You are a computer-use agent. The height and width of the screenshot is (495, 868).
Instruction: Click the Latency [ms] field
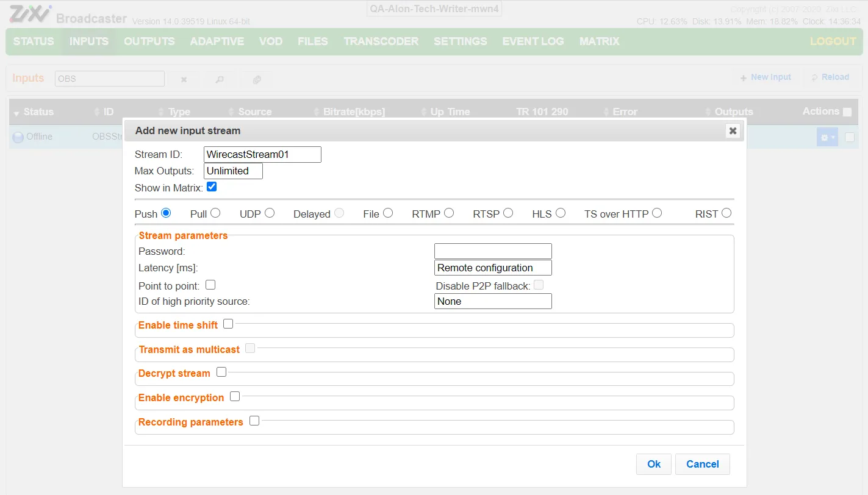(493, 268)
